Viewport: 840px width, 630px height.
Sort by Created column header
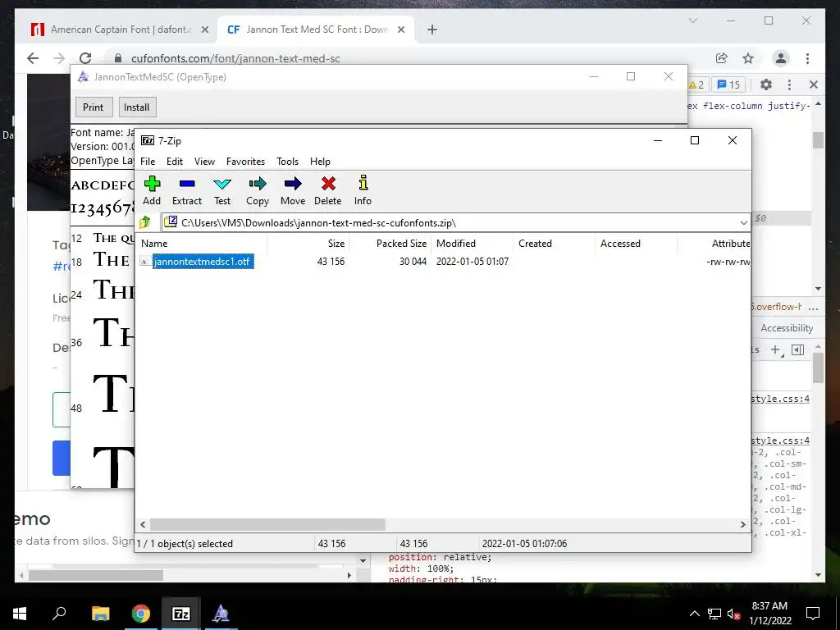click(535, 243)
